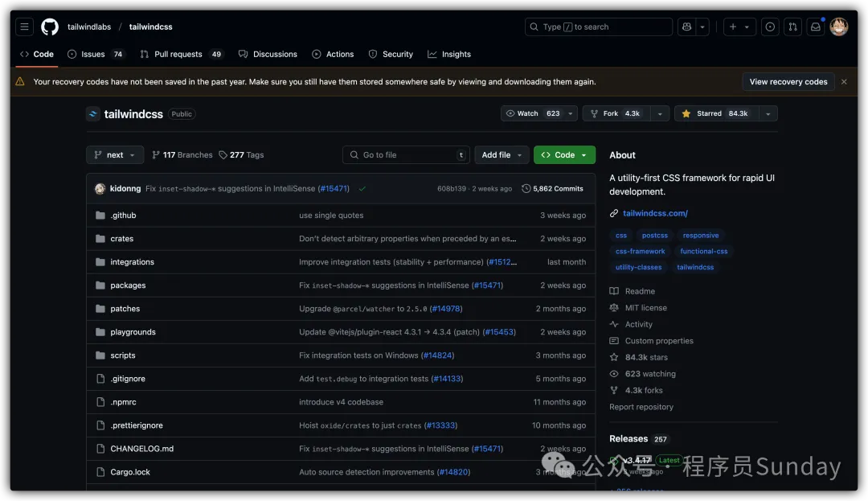This screenshot has width=868, height=501.
Task: Open the issues icon in header
Action: pos(770,27)
